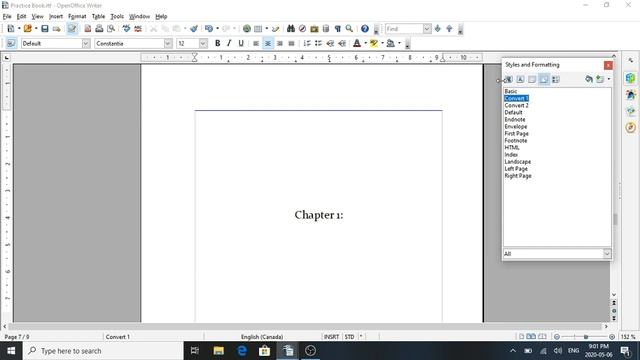Open File Explorer from the taskbar
640x360 pixels.
pyautogui.click(x=218, y=351)
